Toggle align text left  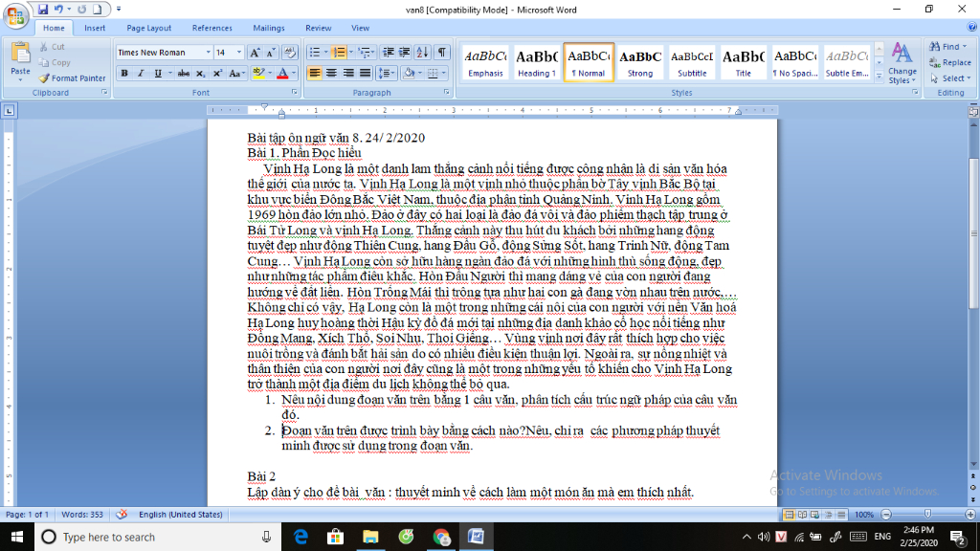314,73
